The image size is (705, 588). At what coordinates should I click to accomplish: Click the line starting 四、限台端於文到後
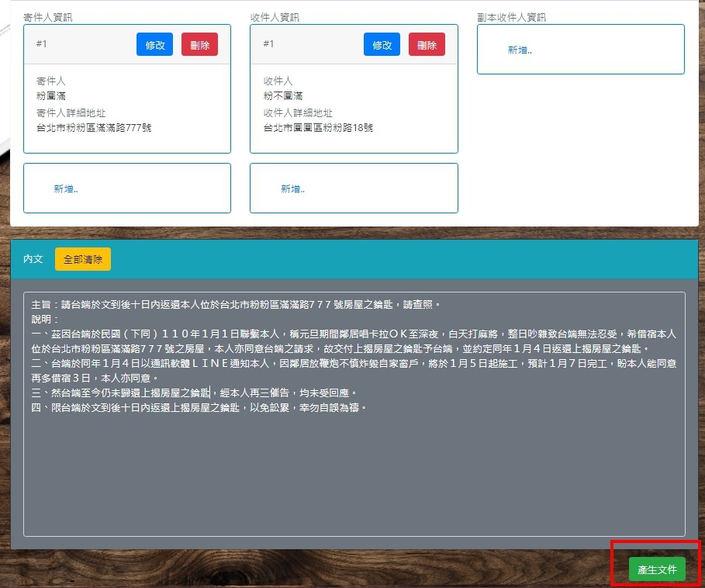tap(199, 408)
